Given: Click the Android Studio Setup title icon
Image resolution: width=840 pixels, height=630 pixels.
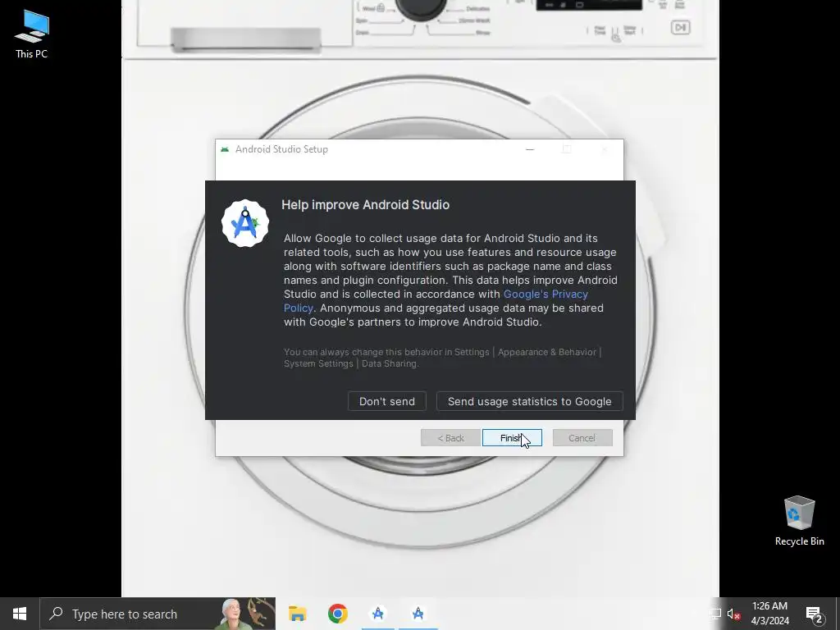Looking at the screenshot, I should point(225,149).
